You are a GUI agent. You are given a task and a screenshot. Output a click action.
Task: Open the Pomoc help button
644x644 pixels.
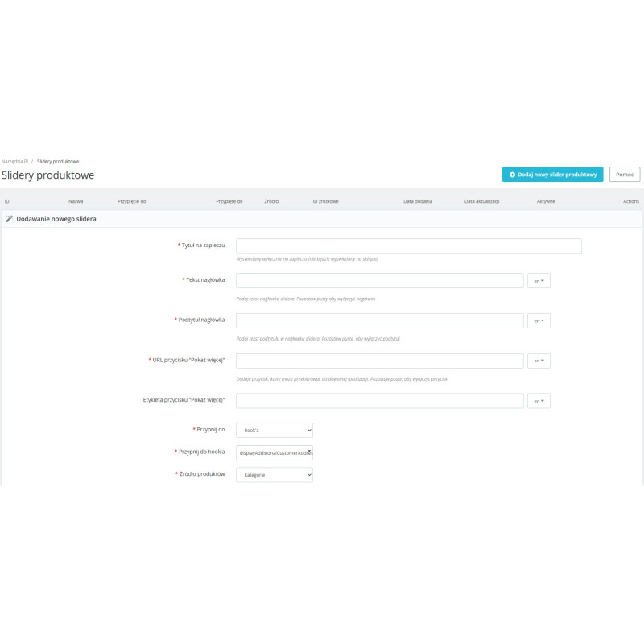(x=625, y=175)
